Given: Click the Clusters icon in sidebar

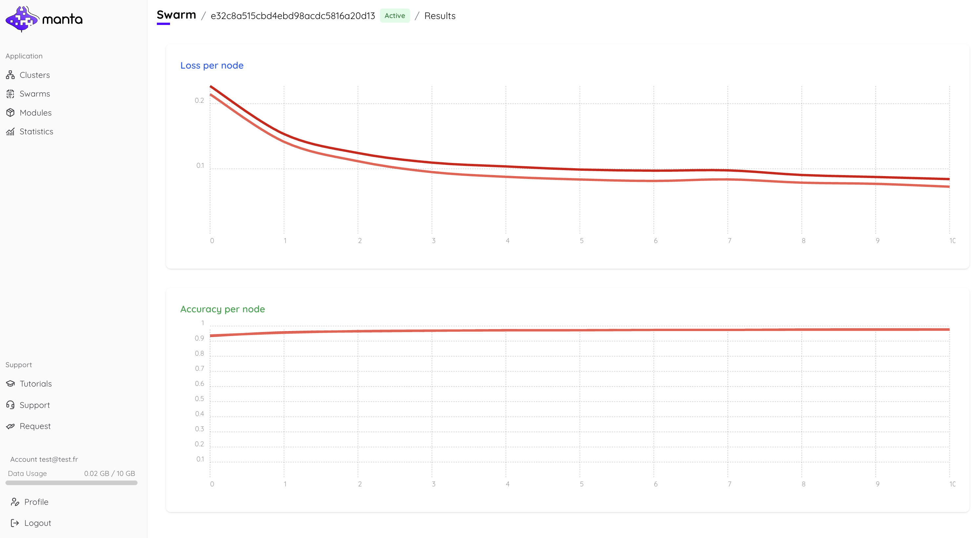Looking at the screenshot, I should (10, 75).
